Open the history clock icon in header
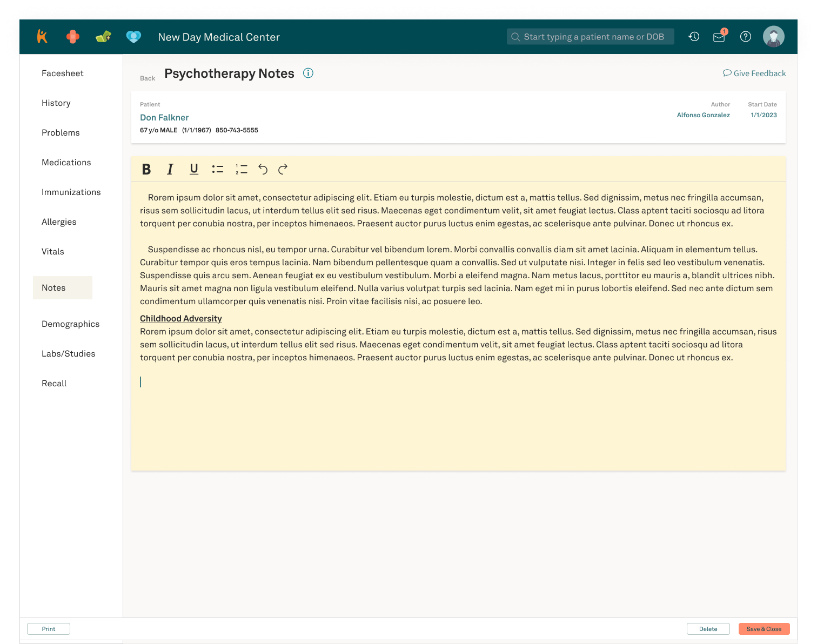Viewport: 817px width, 644px height. 694,37
